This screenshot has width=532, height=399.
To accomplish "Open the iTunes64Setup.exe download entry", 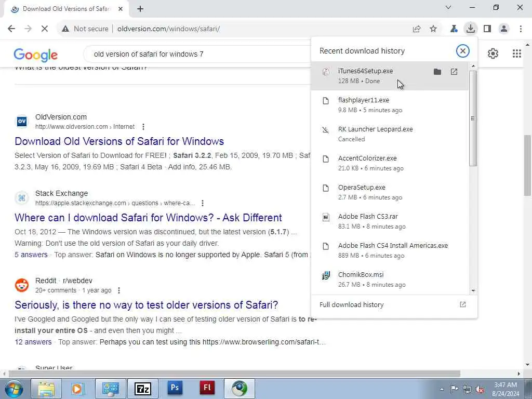I will tap(390, 76).
